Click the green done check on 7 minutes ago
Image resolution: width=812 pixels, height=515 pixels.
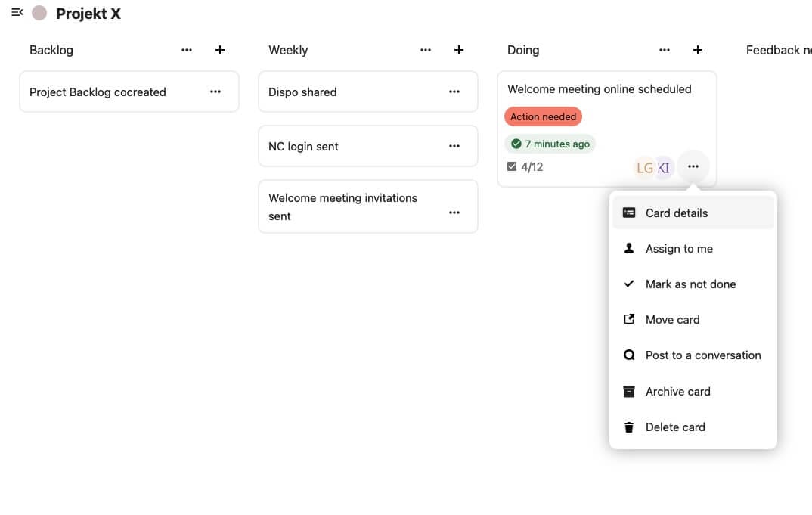pyautogui.click(x=517, y=144)
